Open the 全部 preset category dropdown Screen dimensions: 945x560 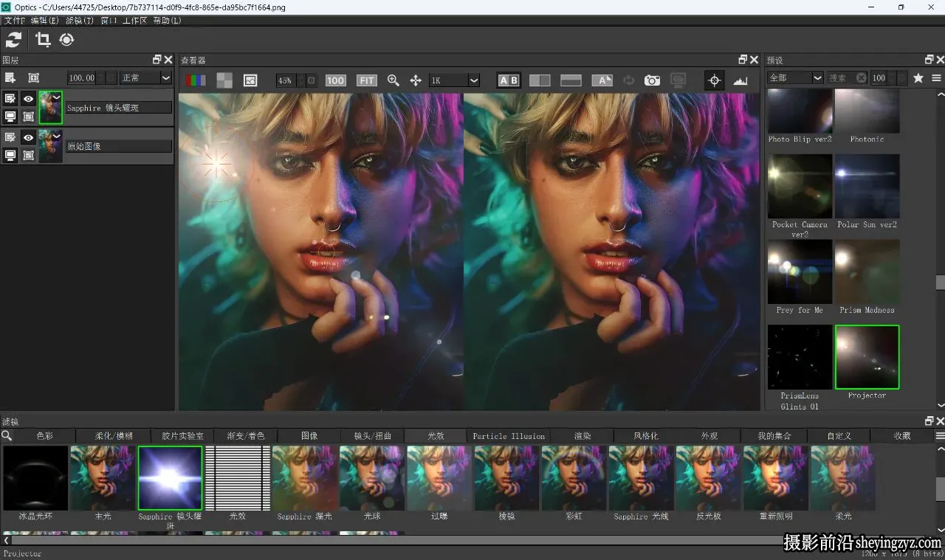(795, 77)
